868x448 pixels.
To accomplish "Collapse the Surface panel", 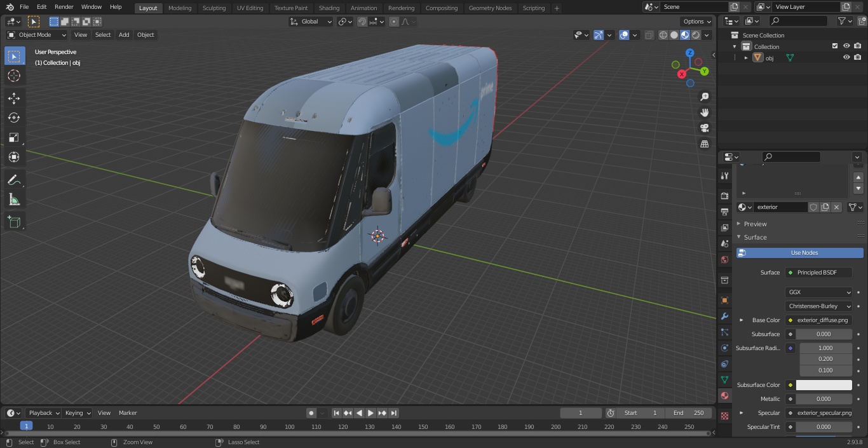I will (x=755, y=237).
